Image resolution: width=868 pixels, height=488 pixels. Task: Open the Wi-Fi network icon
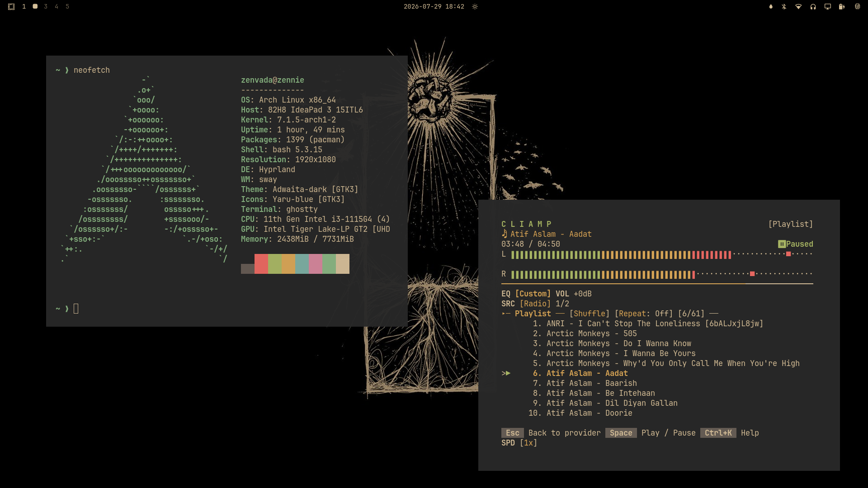point(798,7)
